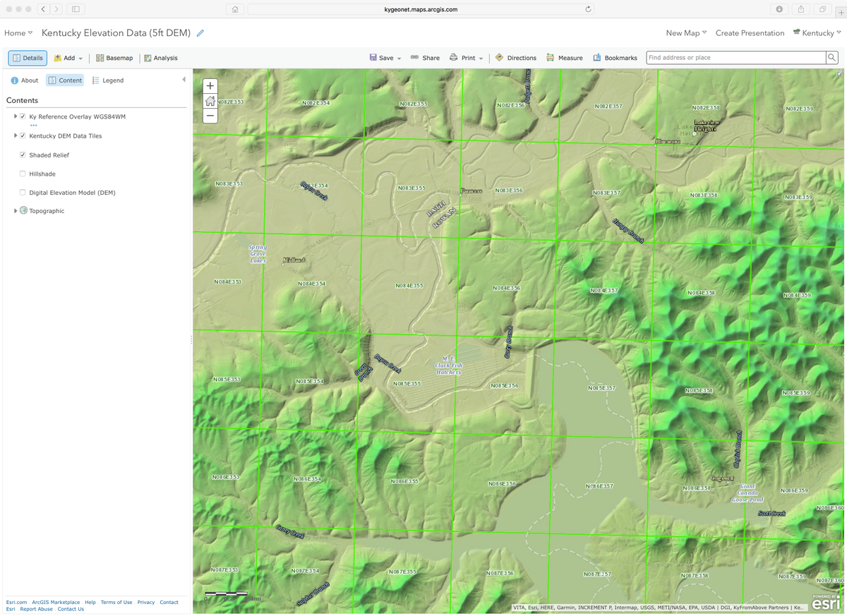
Task: Expand Ky Reference Overlay WGS84WM layer
Action: 16,116
